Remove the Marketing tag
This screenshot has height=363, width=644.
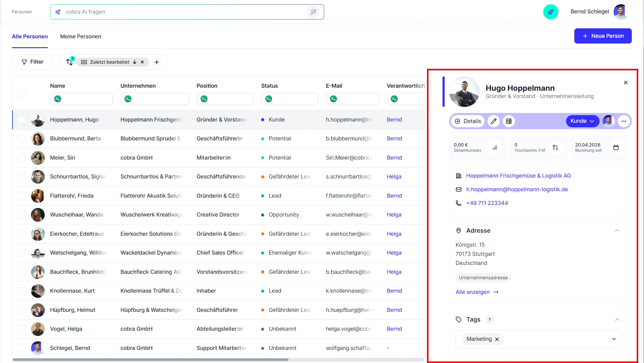click(x=497, y=339)
